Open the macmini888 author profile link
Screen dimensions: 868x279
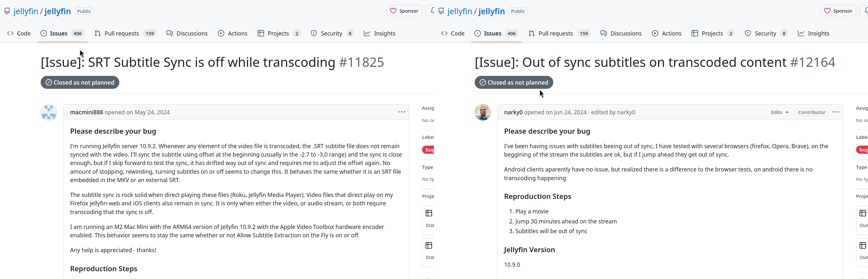87,112
